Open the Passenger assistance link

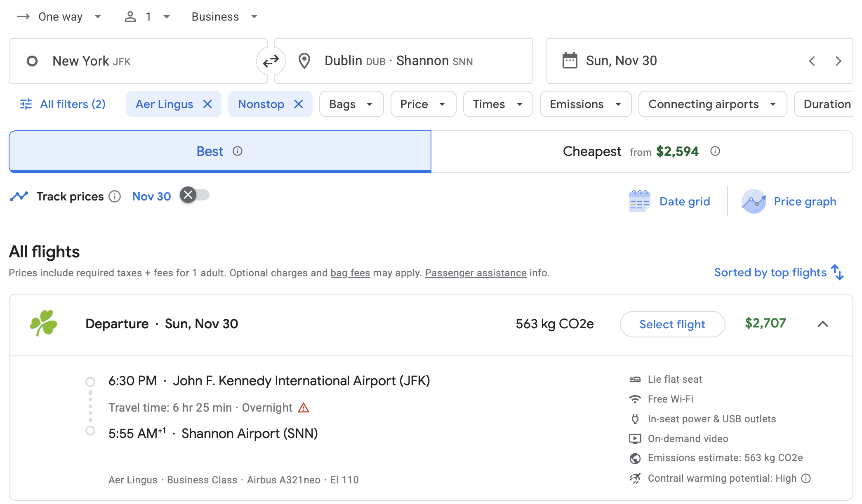pyautogui.click(x=476, y=273)
